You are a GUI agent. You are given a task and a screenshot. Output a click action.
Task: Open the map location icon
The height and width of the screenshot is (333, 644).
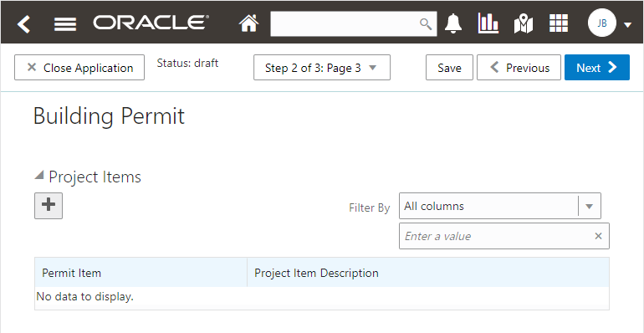(x=524, y=23)
